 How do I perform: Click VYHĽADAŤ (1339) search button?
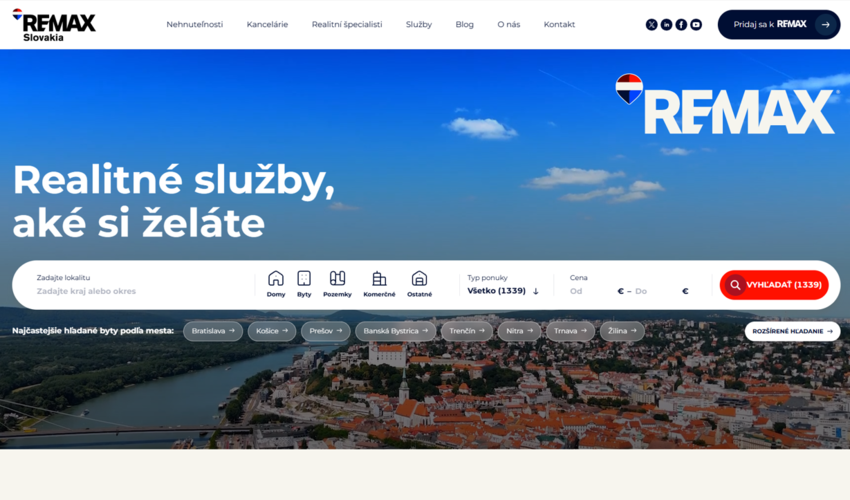point(774,285)
